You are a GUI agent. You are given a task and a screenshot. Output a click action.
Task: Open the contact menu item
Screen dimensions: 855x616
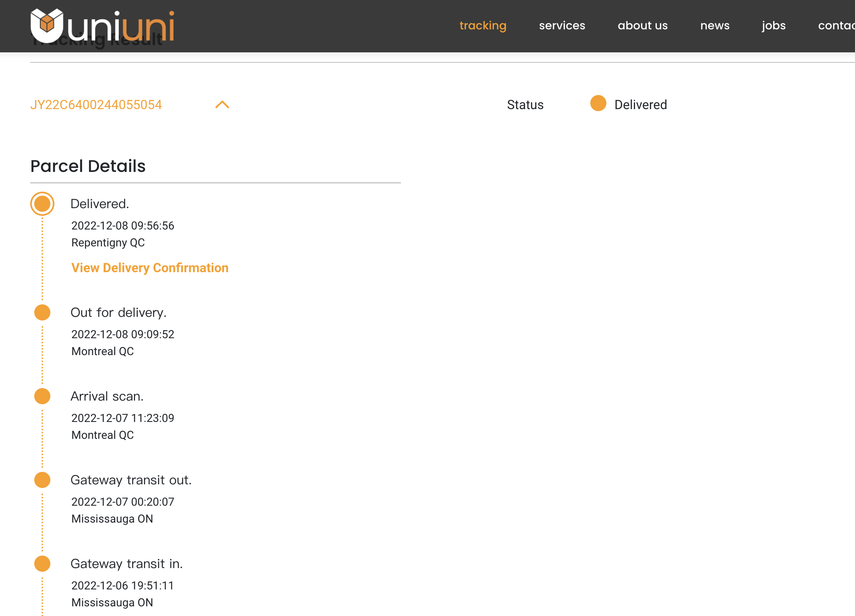click(836, 25)
